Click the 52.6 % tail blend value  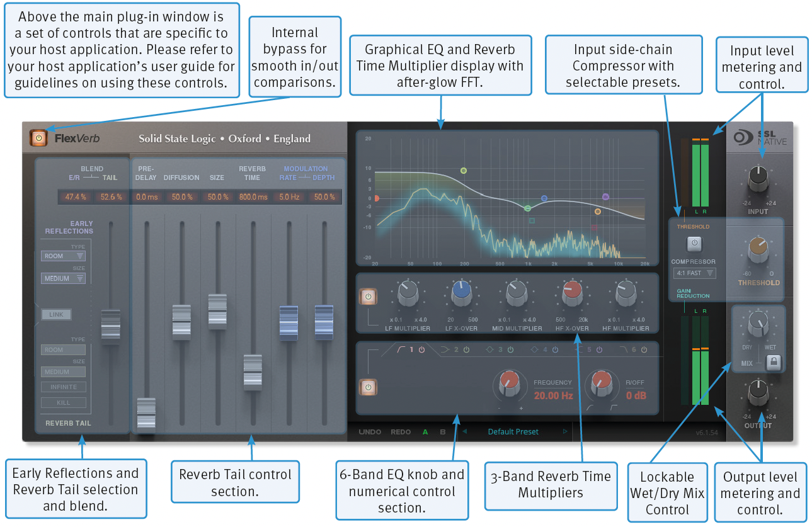[112, 197]
